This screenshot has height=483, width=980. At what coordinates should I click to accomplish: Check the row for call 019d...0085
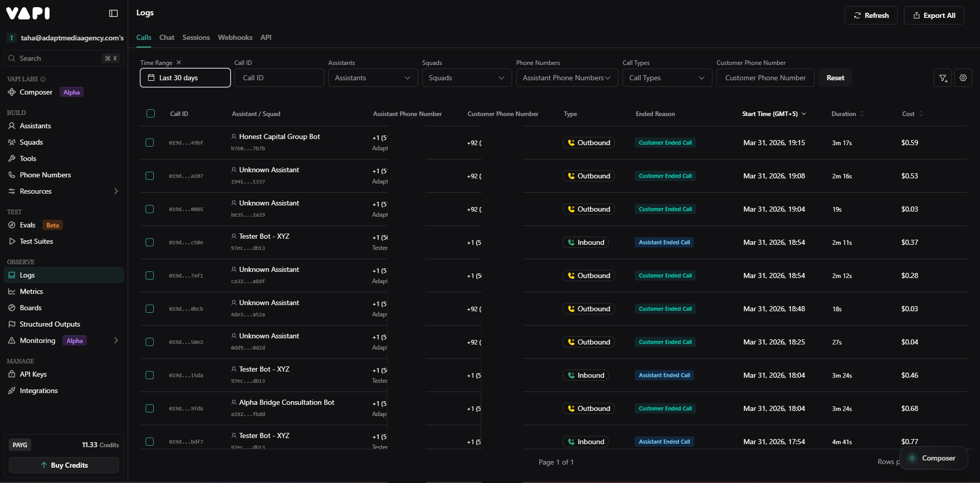(150, 209)
